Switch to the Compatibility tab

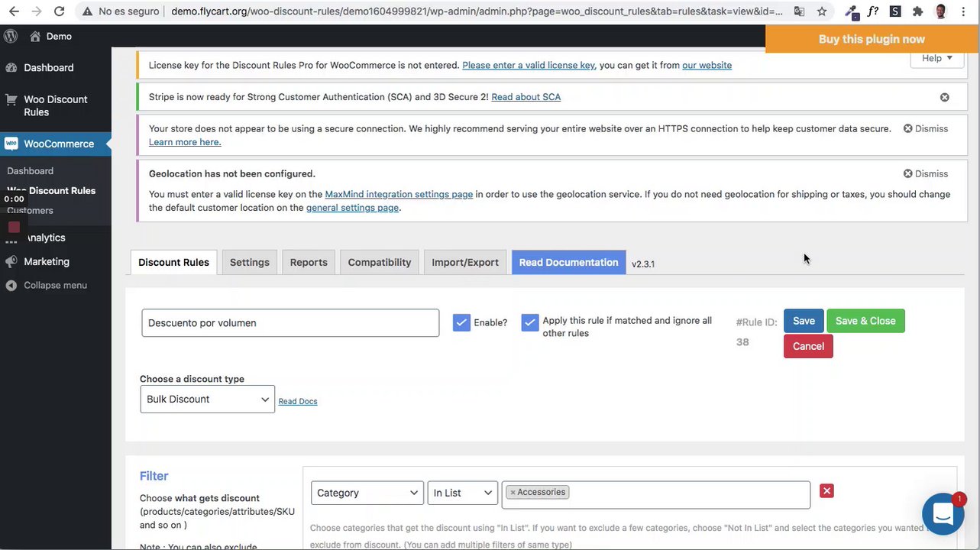380,262
